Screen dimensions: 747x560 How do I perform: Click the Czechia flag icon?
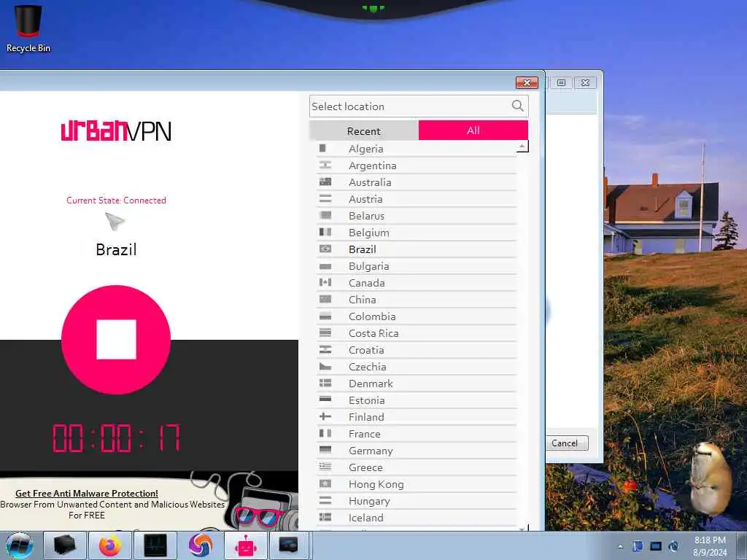click(325, 366)
